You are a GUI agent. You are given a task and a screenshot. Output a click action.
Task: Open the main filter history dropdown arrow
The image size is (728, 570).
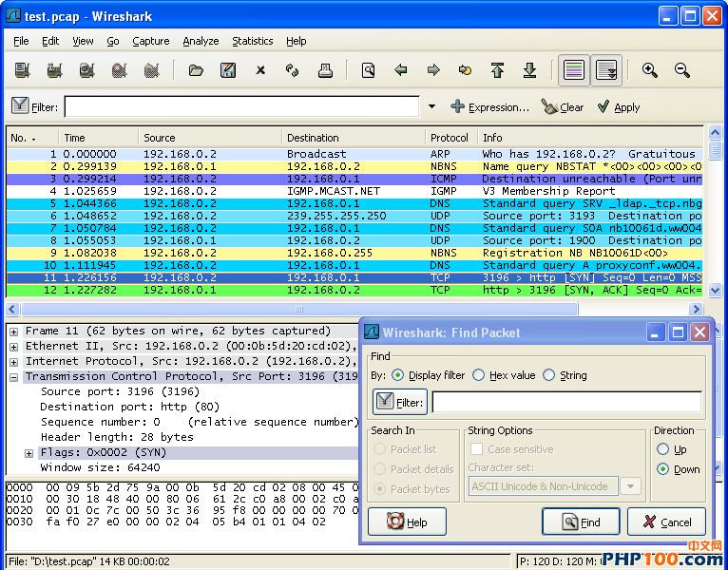[431, 107]
